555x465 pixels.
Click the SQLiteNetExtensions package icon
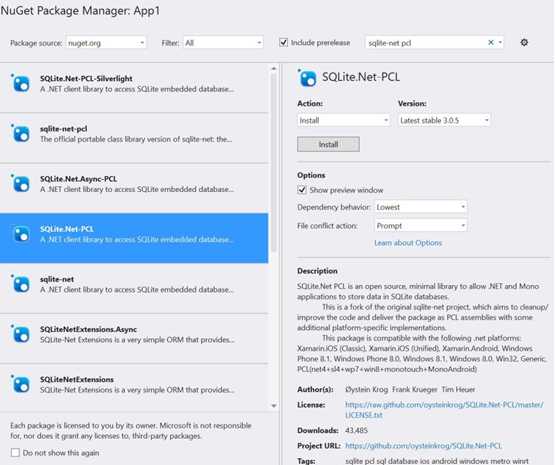(x=21, y=384)
